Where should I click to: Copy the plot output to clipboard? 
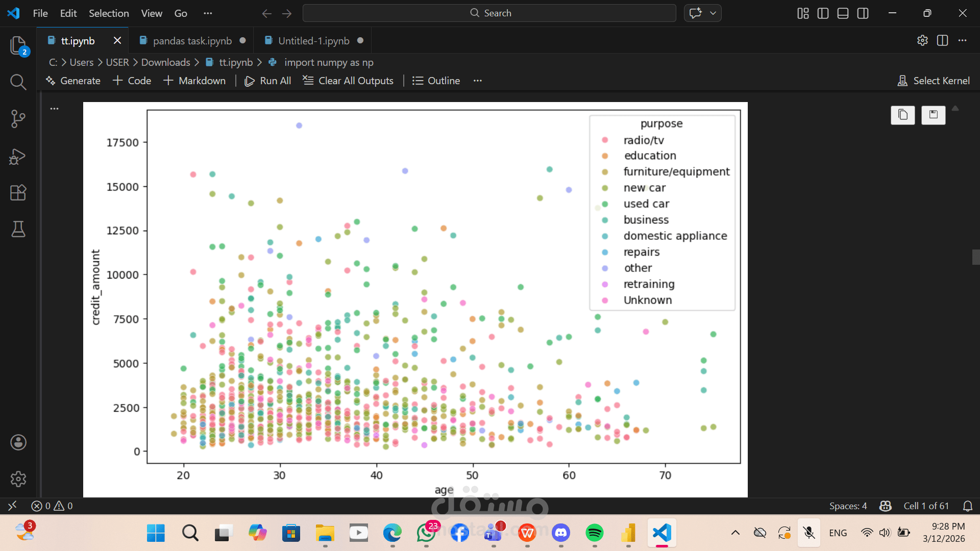point(902,115)
